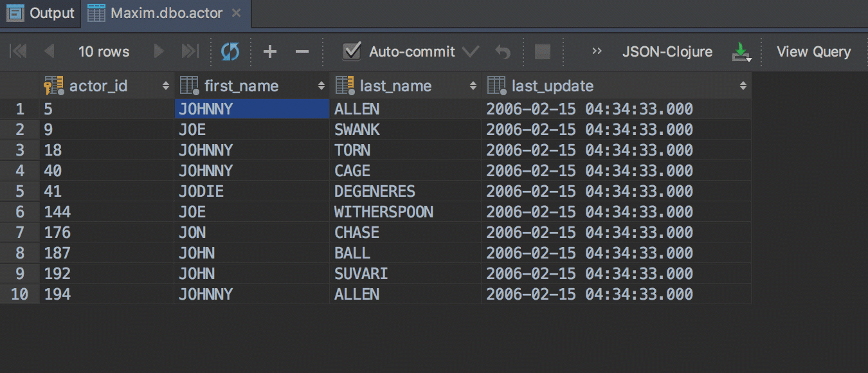Select actor_id cell 187

pos(107,253)
